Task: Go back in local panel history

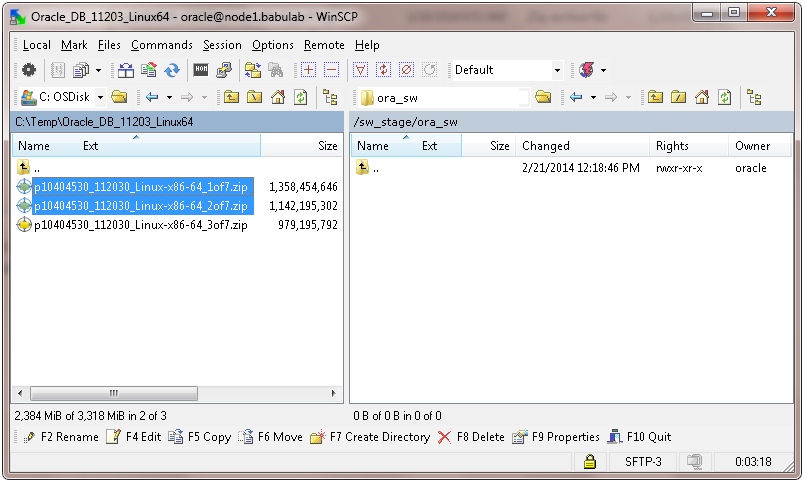Action: pyautogui.click(x=152, y=97)
